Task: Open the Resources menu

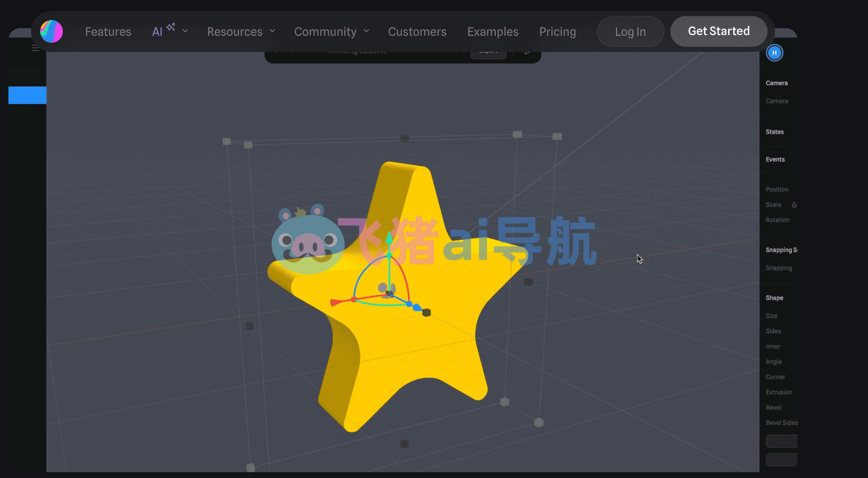Action: (x=235, y=32)
